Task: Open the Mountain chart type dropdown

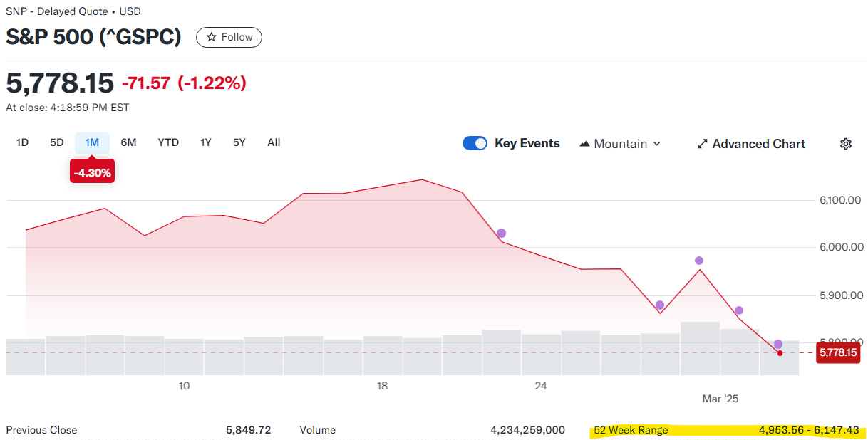Action: click(620, 144)
